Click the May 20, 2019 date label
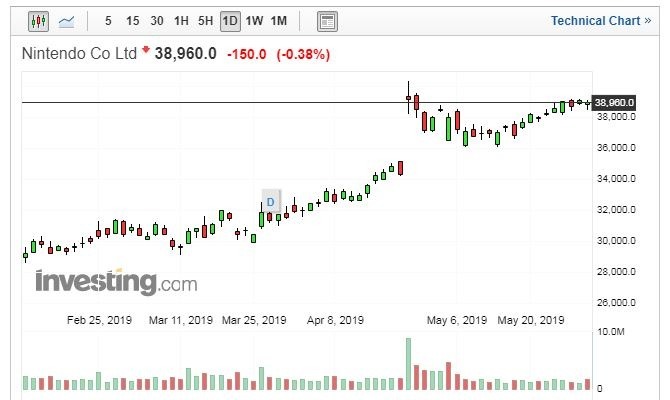The width and height of the screenshot is (670, 400). [531, 320]
